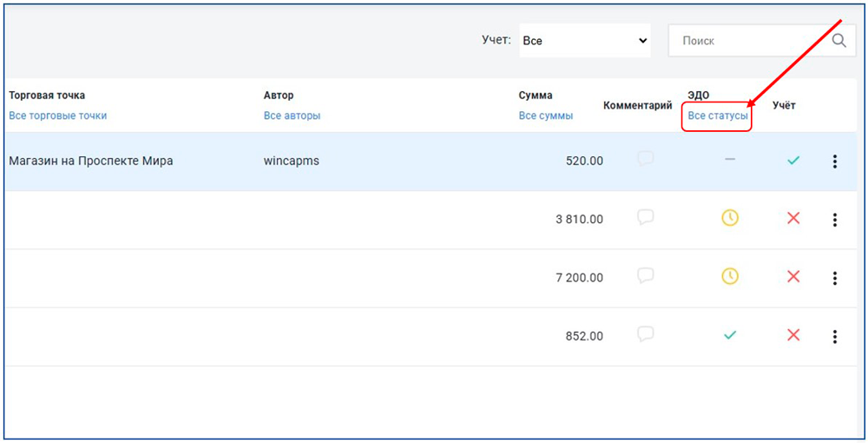The height and width of the screenshot is (443, 868).
Task: Open comment icon for 520.00 row
Action: tap(645, 160)
